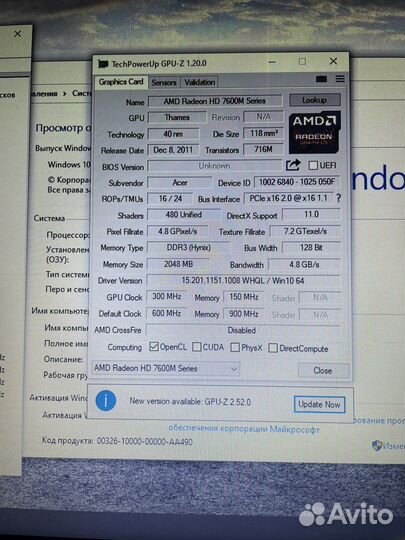Click the shield icon in System window
The image size is (405, 540).
tap(377, 445)
